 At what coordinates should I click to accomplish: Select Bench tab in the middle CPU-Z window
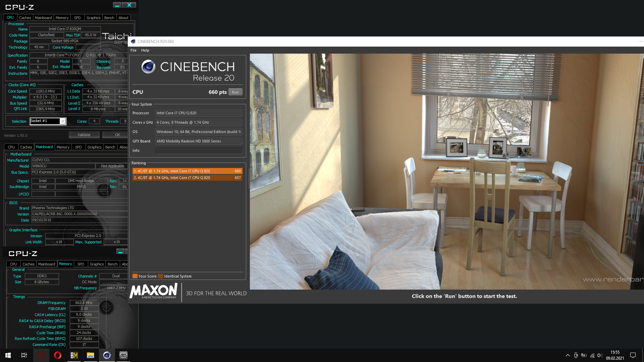pos(110,147)
